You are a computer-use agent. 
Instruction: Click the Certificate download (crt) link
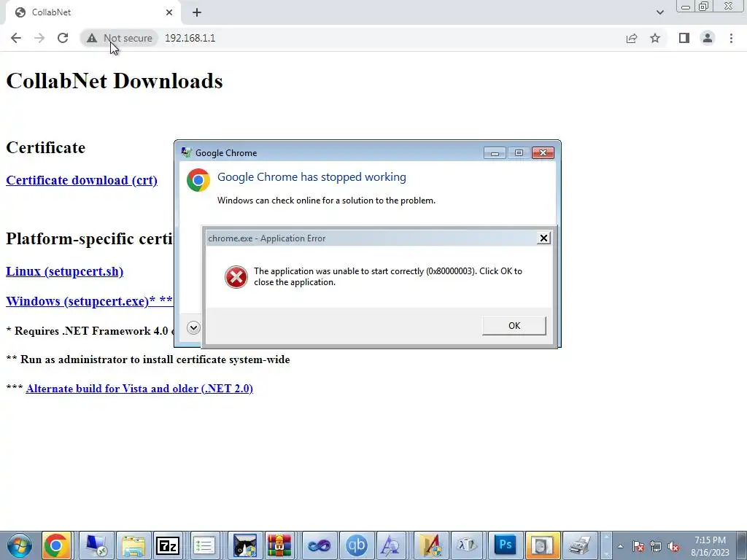82,181
